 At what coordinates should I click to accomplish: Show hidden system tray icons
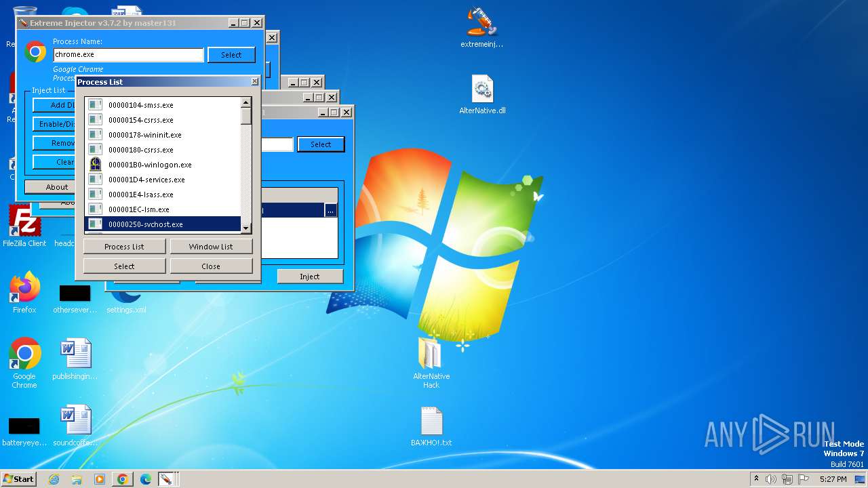tap(756, 479)
